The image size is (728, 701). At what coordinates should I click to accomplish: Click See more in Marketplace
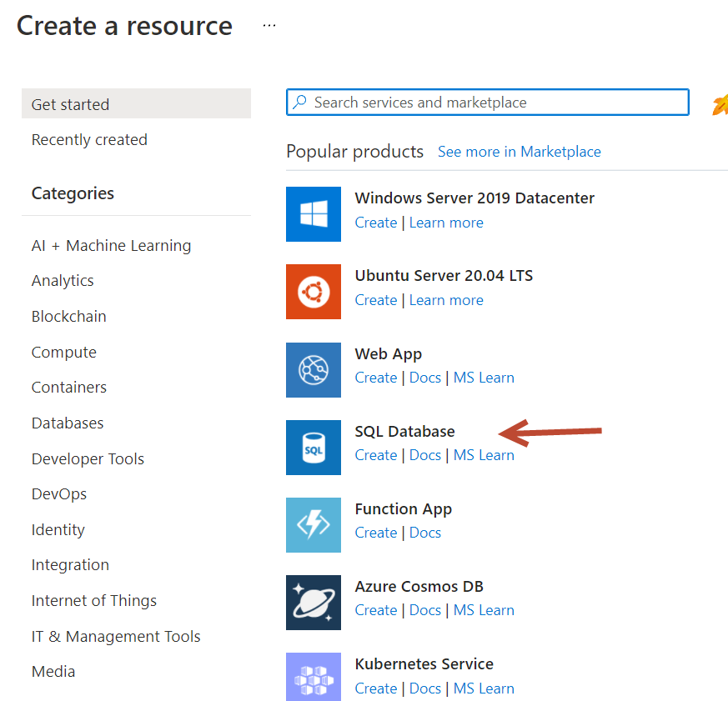[x=519, y=151]
